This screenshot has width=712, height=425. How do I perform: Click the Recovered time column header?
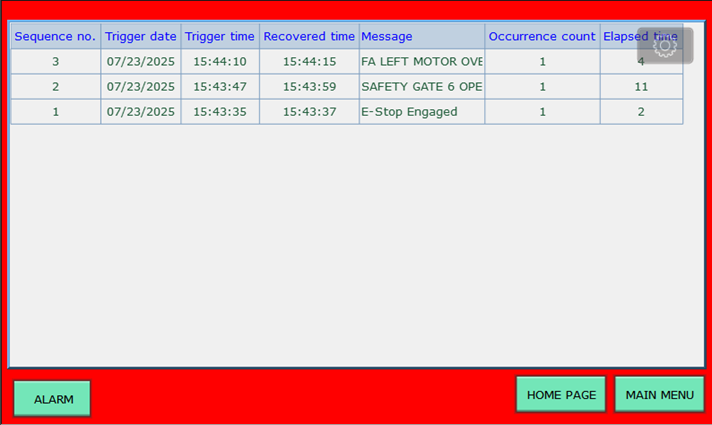309,36
